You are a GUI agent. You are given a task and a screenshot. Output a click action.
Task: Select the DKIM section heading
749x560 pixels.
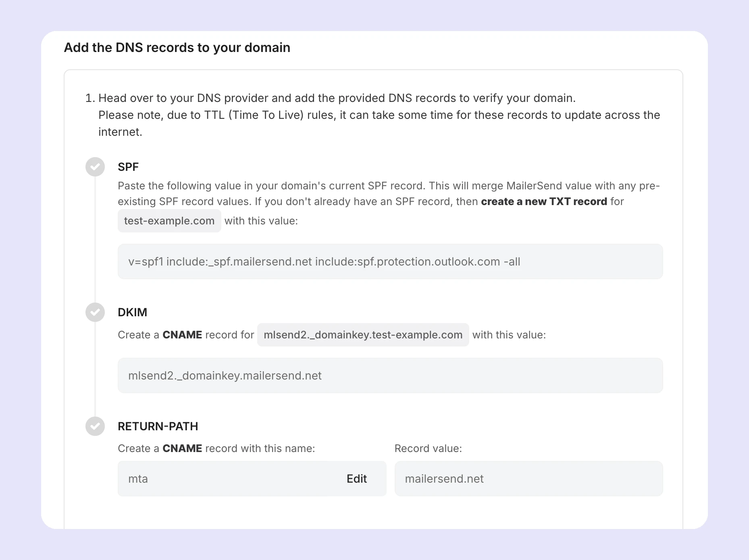point(132,312)
